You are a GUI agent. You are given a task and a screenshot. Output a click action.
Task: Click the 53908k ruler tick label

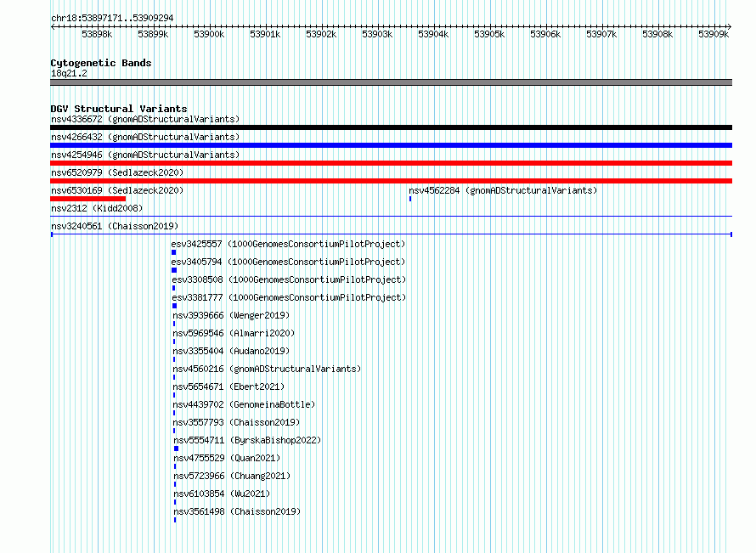click(657, 34)
